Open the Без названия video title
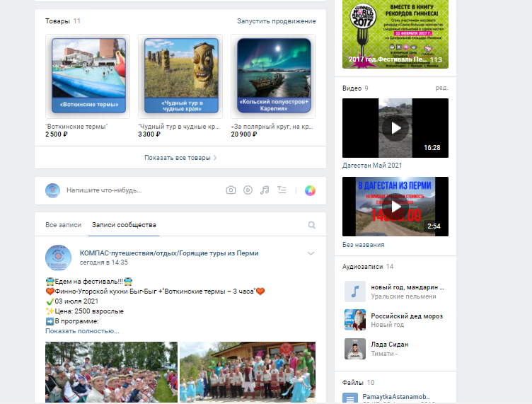Screen dimensions: 532x404 [x=364, y=245]
